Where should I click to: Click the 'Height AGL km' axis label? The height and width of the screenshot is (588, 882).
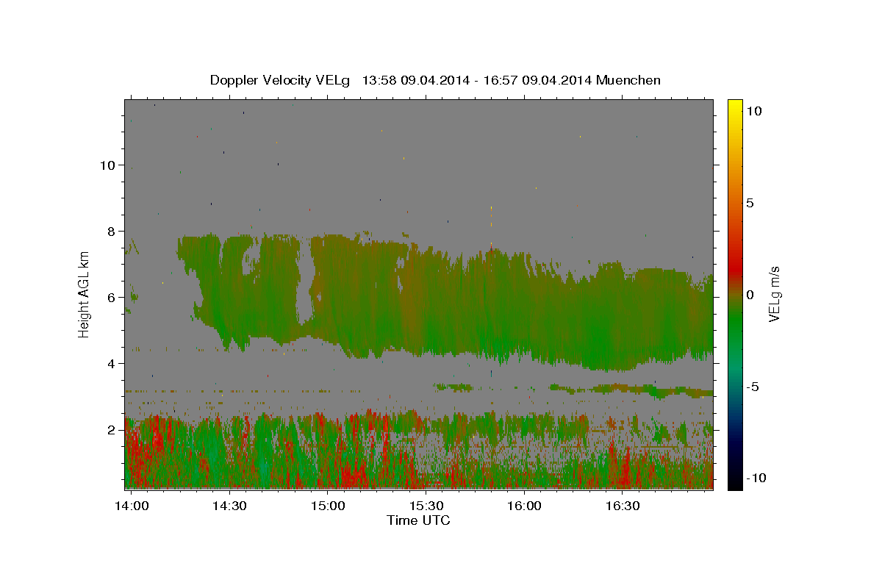(85, 294)
